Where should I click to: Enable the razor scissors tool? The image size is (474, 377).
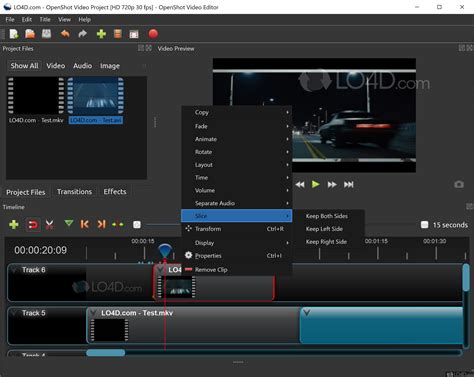49,225
